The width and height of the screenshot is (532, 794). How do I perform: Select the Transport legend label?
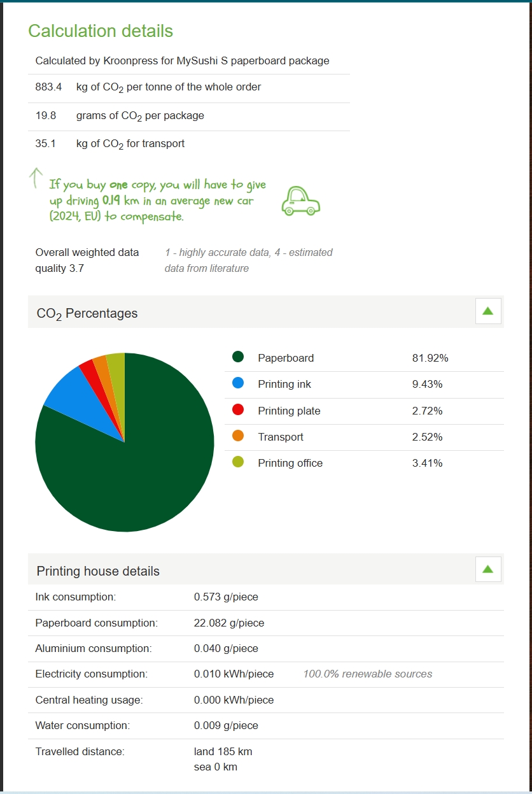[281, 437]
